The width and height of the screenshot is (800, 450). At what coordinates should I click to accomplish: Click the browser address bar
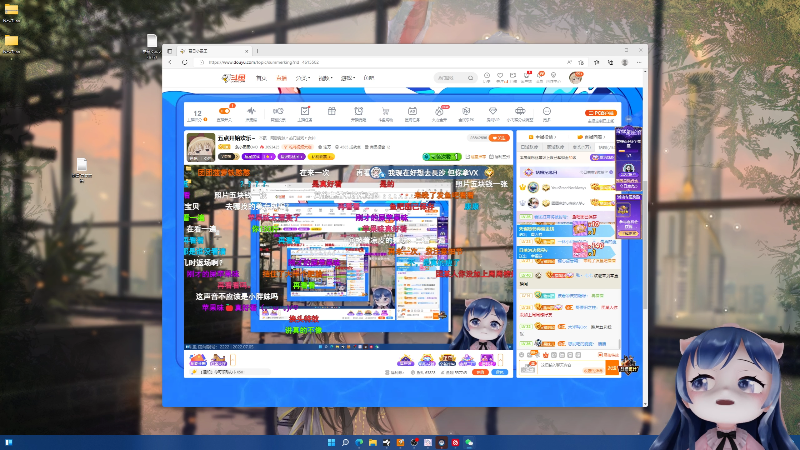click(x=383, y=62)
